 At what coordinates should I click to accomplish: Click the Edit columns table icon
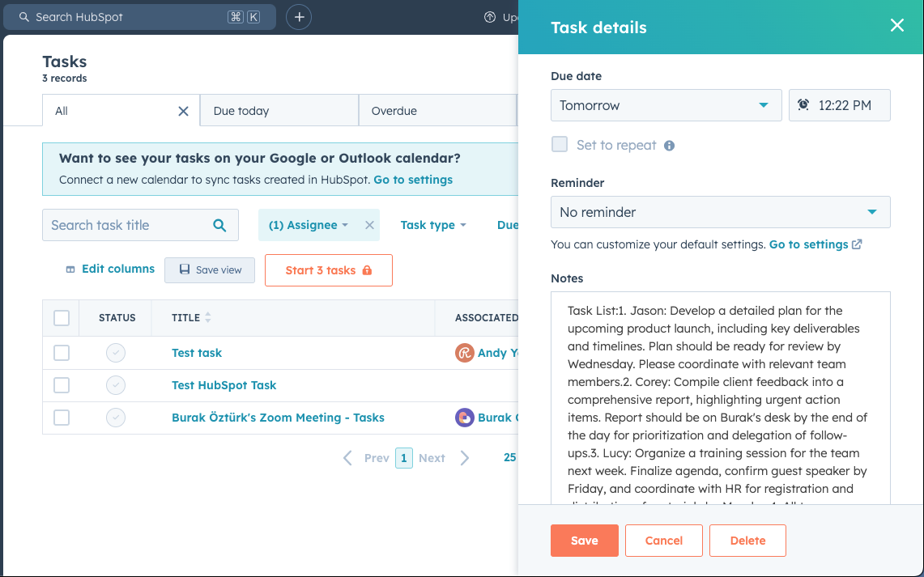tap(70, 269)
